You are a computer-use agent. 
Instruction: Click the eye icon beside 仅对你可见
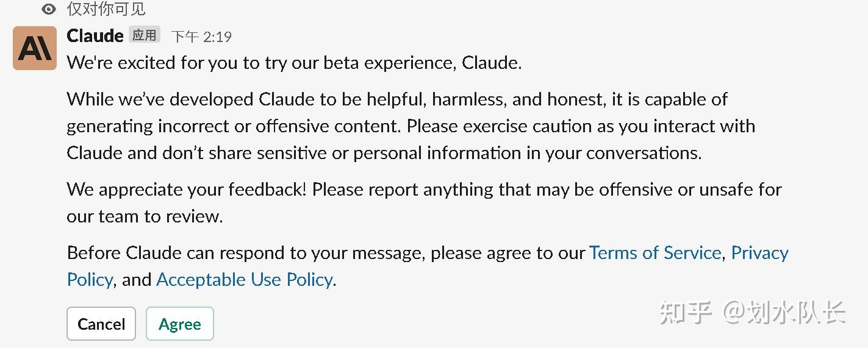pos(49,9)
